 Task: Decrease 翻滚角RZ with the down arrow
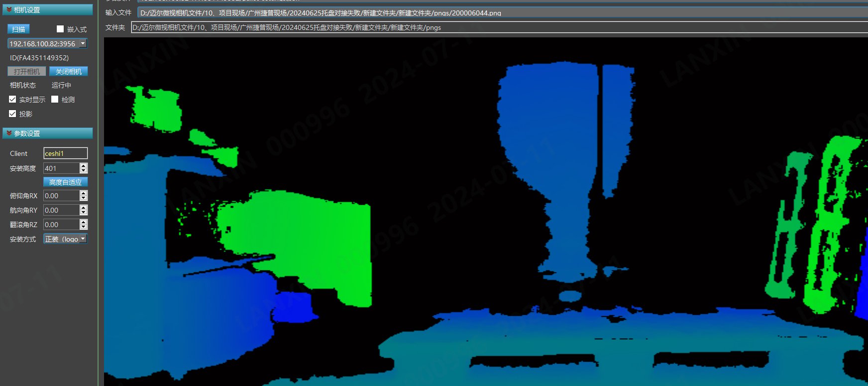(84, 227)
